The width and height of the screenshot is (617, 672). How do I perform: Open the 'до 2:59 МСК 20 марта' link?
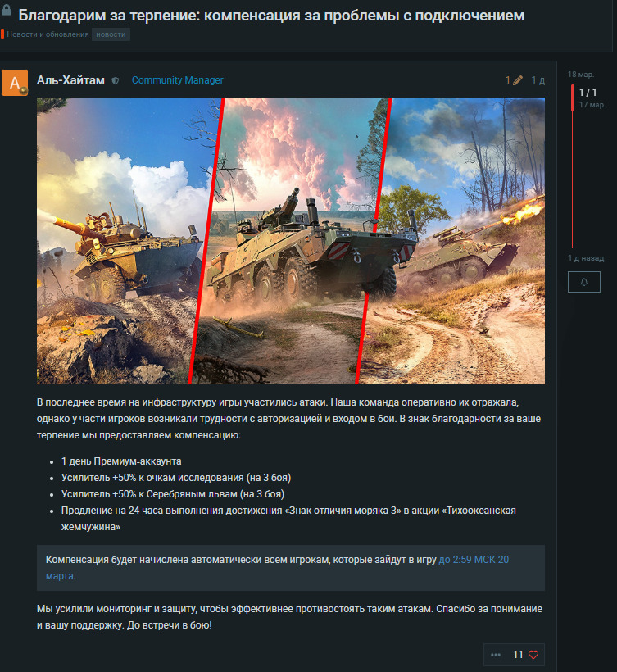[474, 560]
